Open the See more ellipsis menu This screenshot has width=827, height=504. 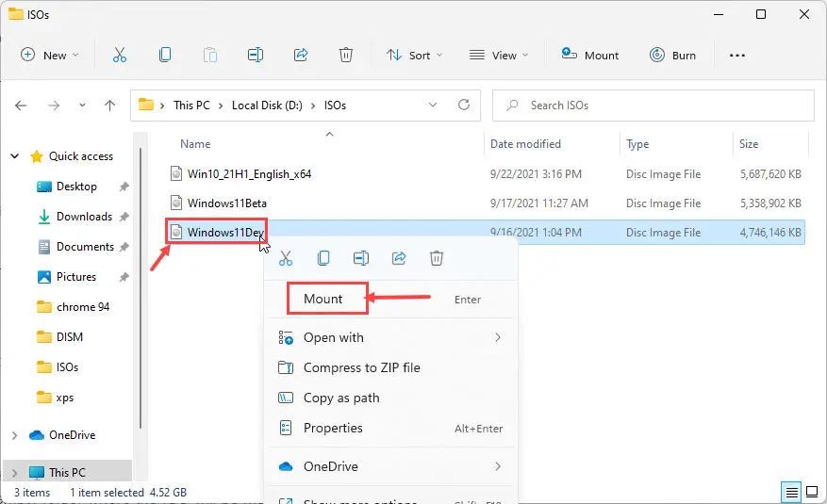[736, 56]
